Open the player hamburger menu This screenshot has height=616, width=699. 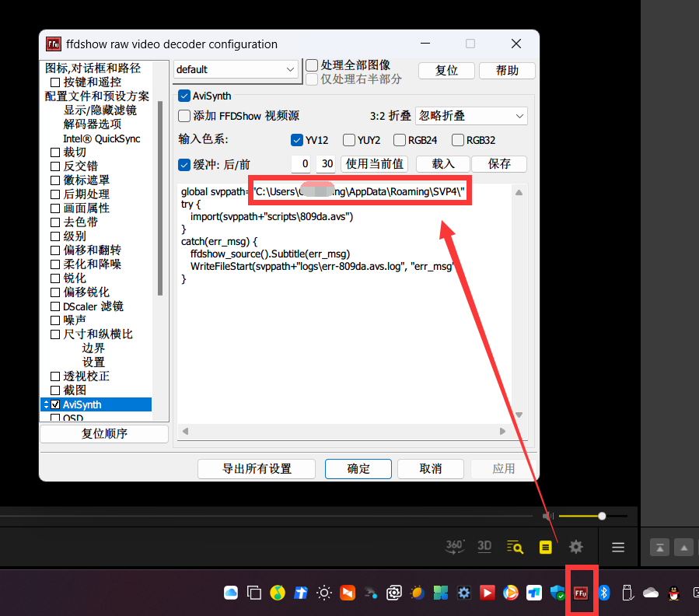pos(618,548)
